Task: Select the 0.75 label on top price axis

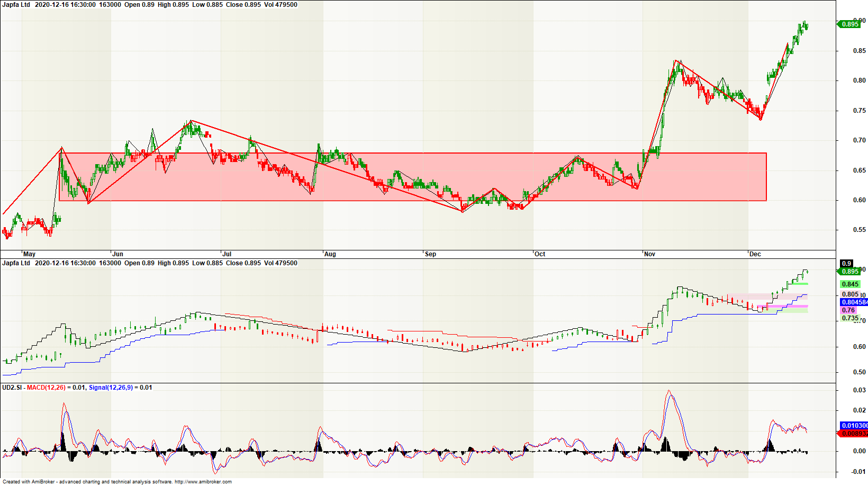Action: (860, 111)
